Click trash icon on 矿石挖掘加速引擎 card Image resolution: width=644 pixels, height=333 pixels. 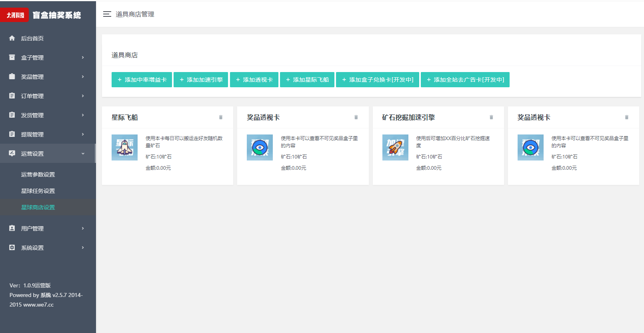coord(491,117)
